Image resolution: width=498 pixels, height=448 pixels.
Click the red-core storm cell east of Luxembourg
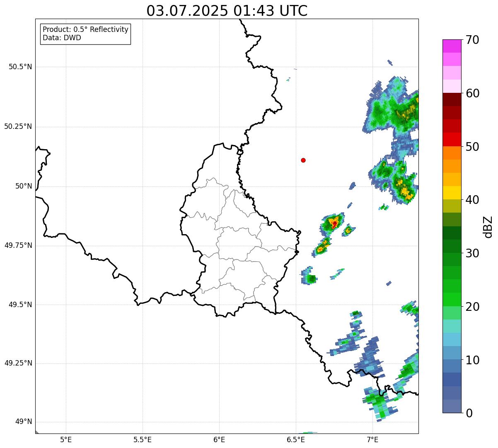pos(333,223)
